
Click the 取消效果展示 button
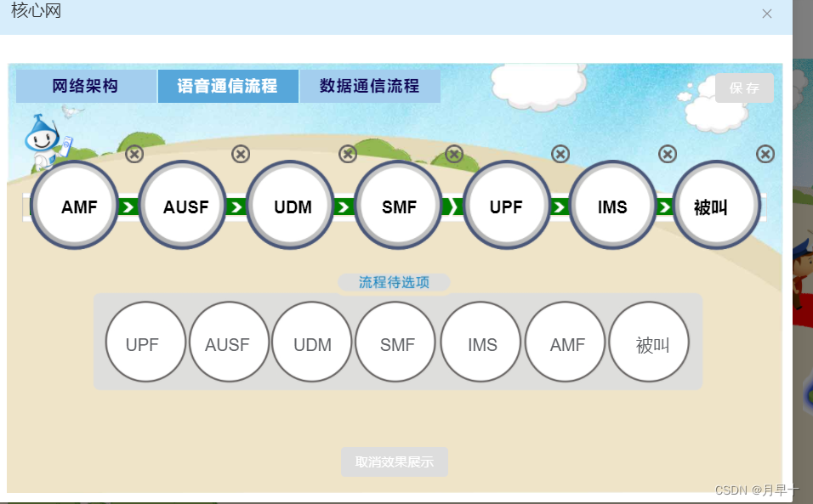click(394, 462)
